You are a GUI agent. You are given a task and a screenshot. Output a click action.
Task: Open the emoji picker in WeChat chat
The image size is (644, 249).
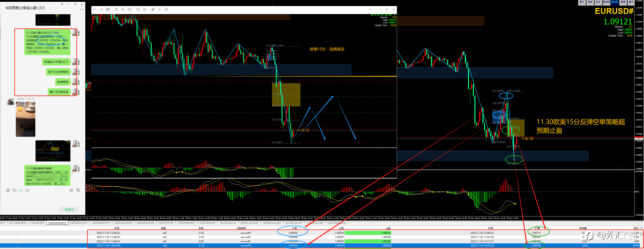tap(8, 190)
